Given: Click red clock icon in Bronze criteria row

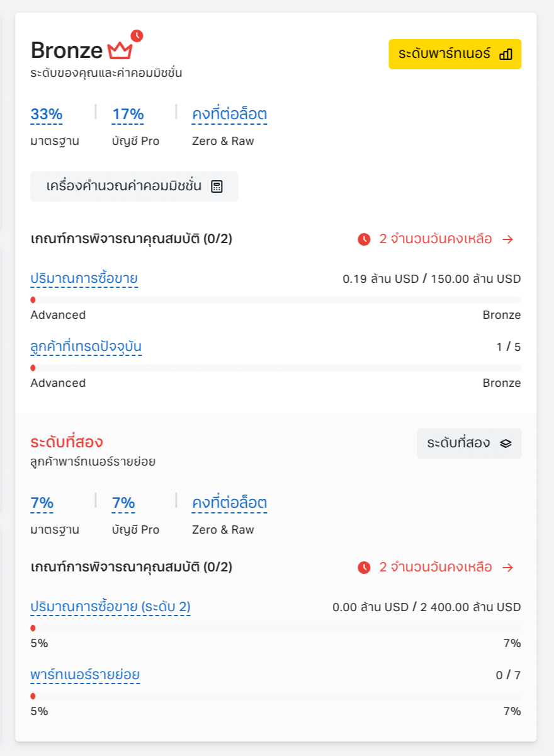Looking at the screenshot, I should point(364,239).
